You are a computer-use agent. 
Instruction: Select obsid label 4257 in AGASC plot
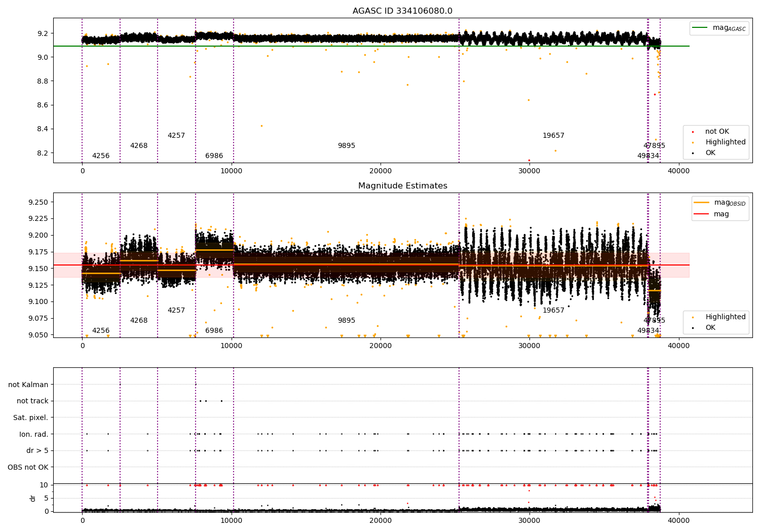point(176,136)
